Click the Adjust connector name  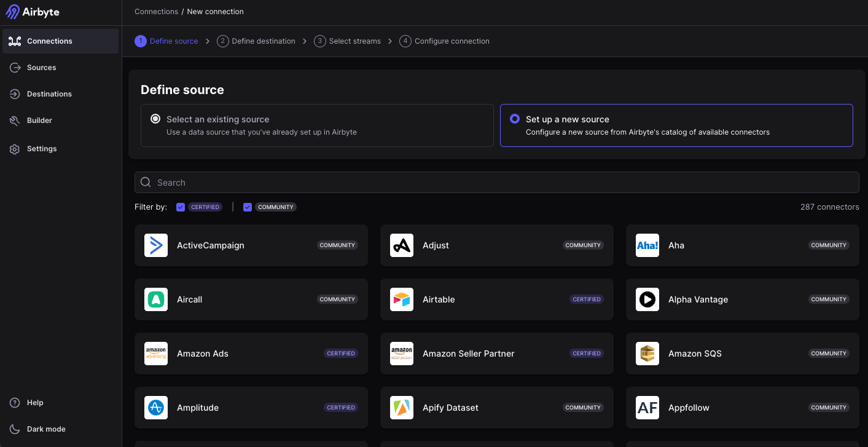(x=436, y=245)
